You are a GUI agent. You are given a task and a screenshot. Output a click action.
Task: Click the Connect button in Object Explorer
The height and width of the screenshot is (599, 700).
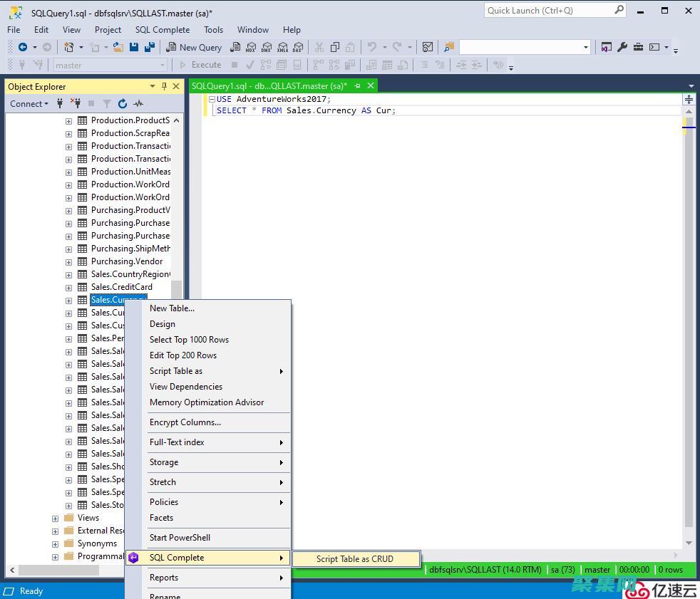pos(27,103)
